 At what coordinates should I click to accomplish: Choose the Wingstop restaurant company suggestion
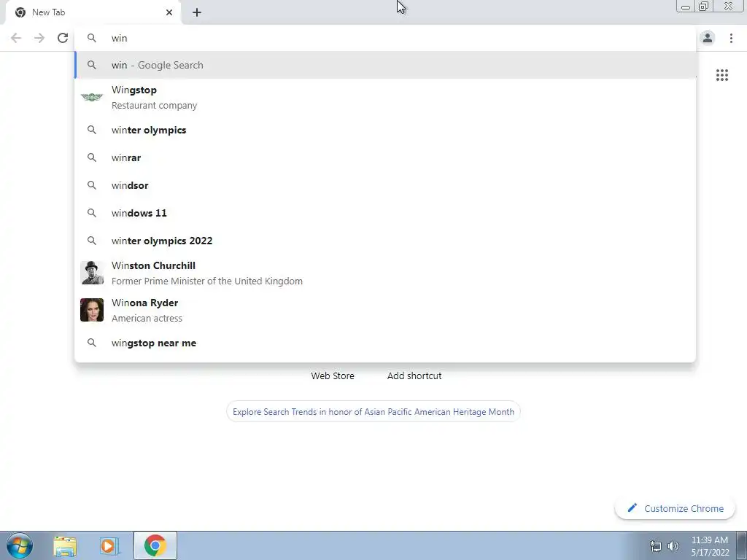pos(385,97)
